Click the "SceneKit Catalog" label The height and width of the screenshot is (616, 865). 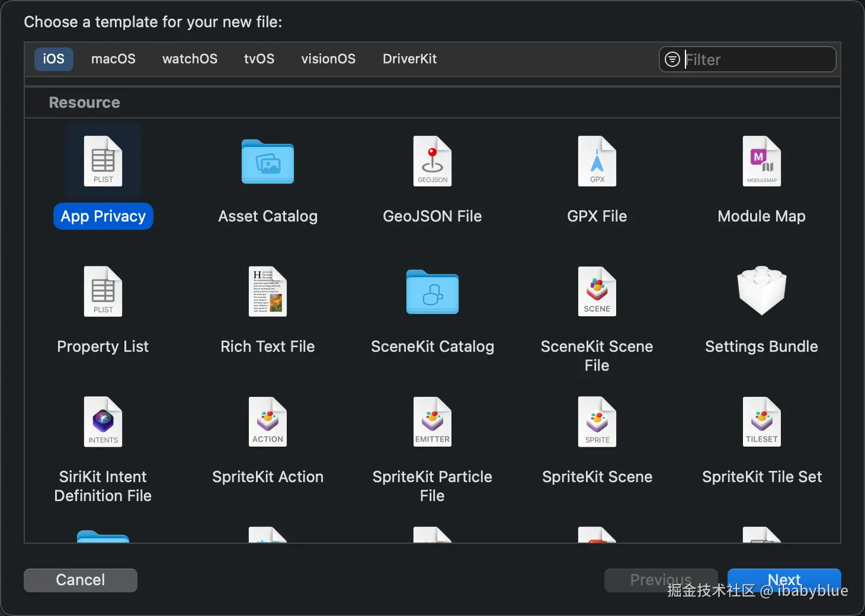tap(432, 346)
